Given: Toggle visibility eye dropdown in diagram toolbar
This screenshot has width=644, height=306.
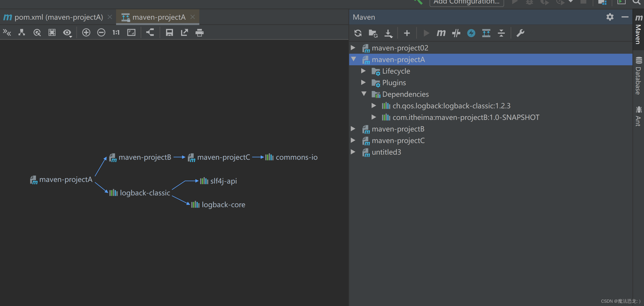Looking at the screenshot, I should 67,33.
